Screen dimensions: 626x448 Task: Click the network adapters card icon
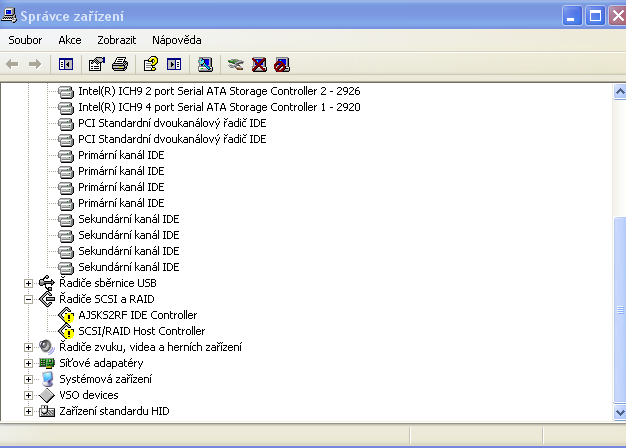click(47, 363)
